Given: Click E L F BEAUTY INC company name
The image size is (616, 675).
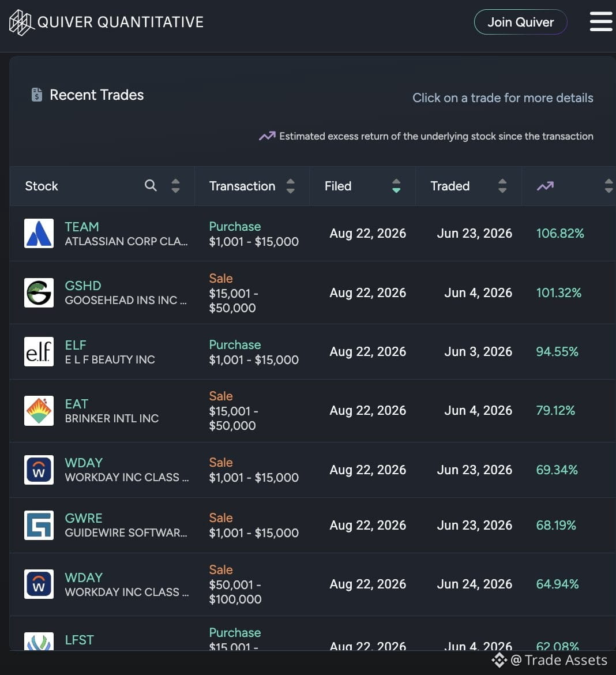Looking at the screenshot, I should pyautogui.click(x=110, y=360).
